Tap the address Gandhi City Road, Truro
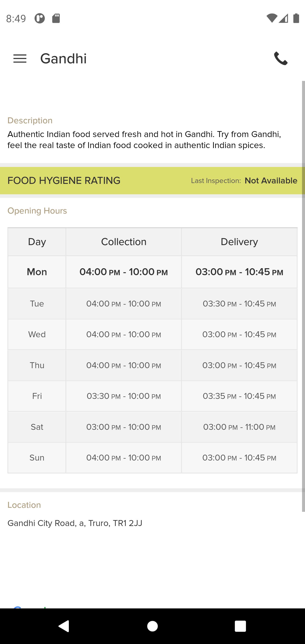 click(75, 523)
